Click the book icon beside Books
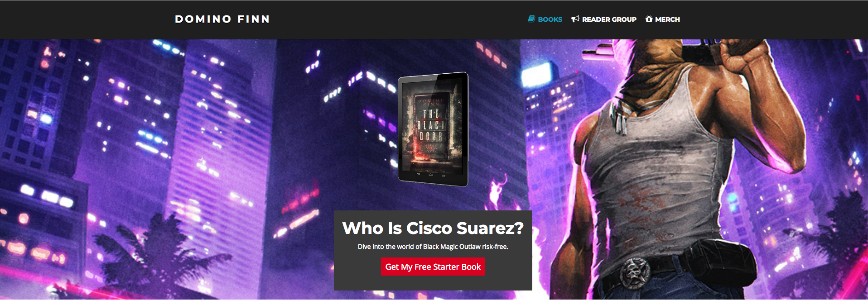The width and height of the screenshot is (868, 300). point(531,19)
